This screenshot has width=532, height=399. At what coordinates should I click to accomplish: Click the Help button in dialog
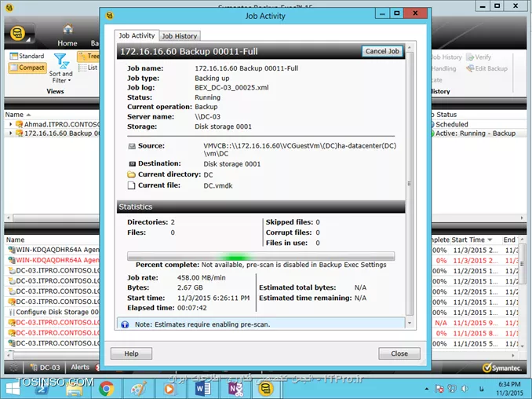point(131,353)
